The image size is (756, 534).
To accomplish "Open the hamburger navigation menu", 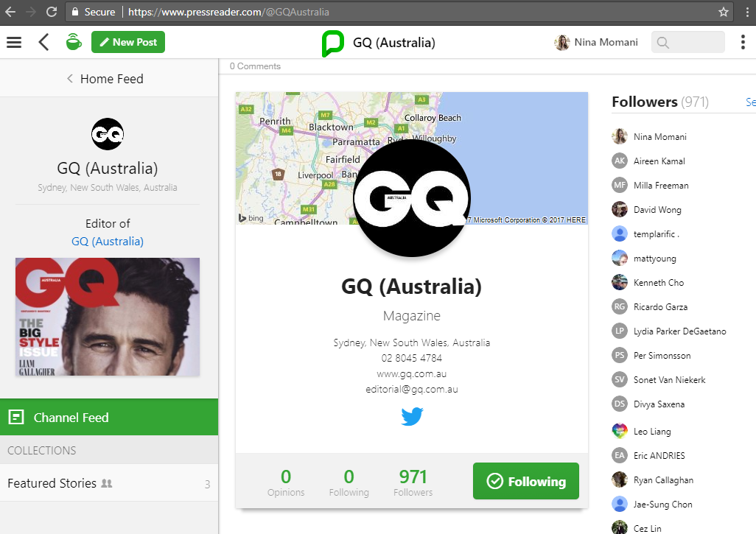I will [x=14, y=43].
